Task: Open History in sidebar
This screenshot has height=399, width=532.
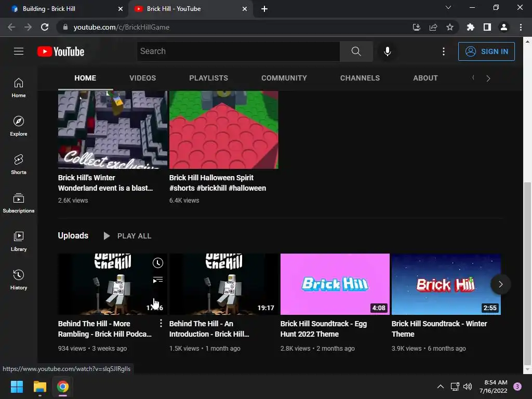Action: (x=19, y=280)
